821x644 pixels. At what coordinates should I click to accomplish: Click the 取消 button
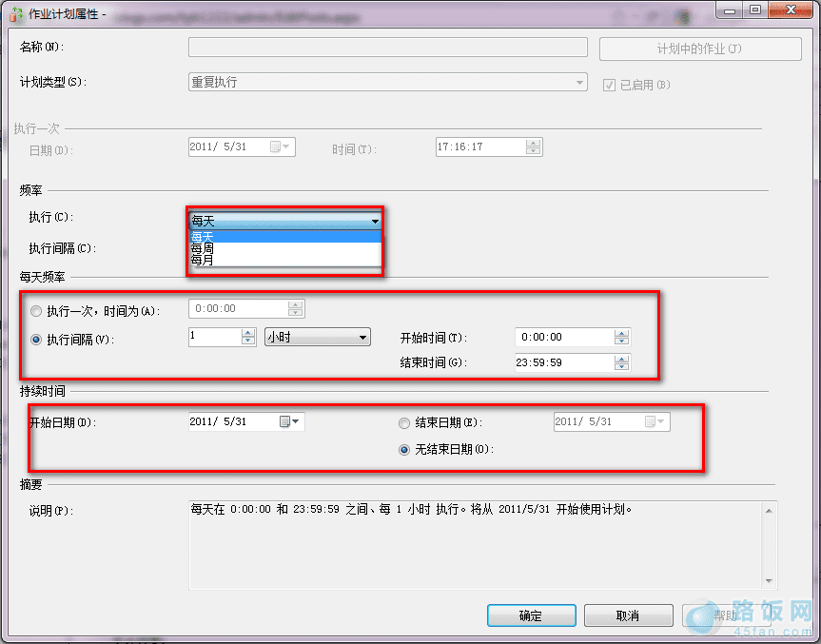[x=628, y=615]
